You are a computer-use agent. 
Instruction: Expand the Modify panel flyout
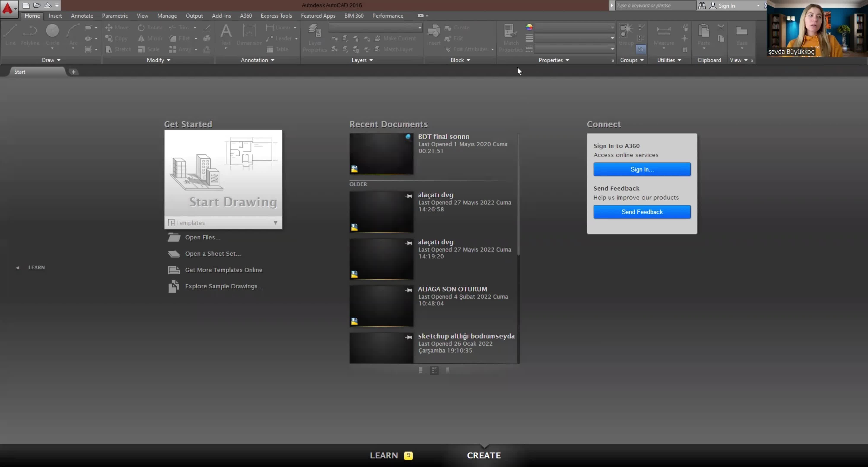158,60
